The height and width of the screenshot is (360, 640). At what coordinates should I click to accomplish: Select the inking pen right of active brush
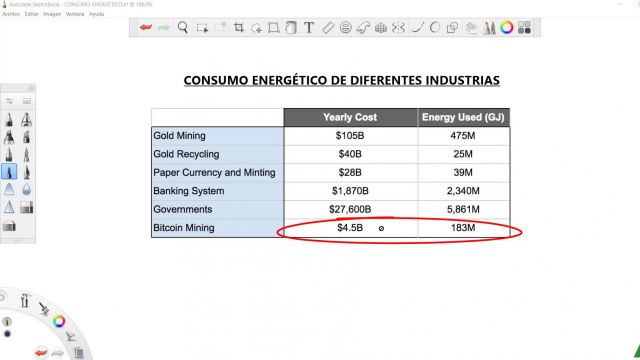(x=27, y=172)
